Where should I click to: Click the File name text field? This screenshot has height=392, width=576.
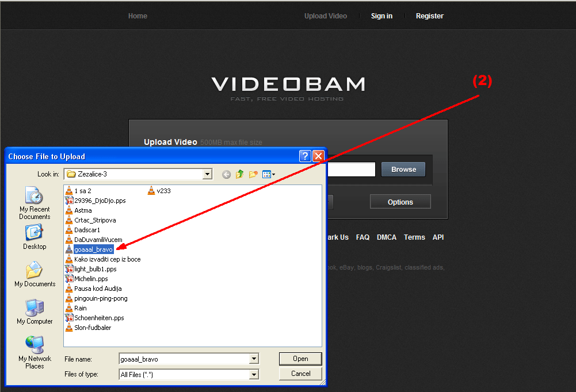(185, 359)
